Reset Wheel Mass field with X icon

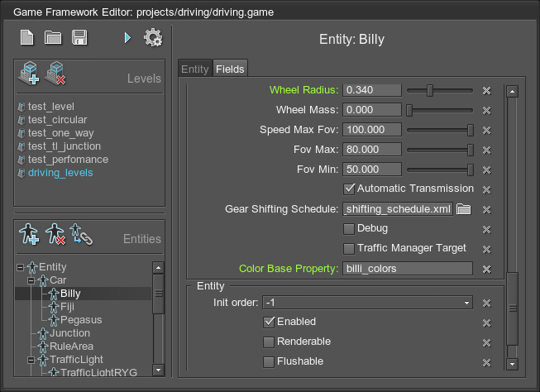(x=486, y=111)
